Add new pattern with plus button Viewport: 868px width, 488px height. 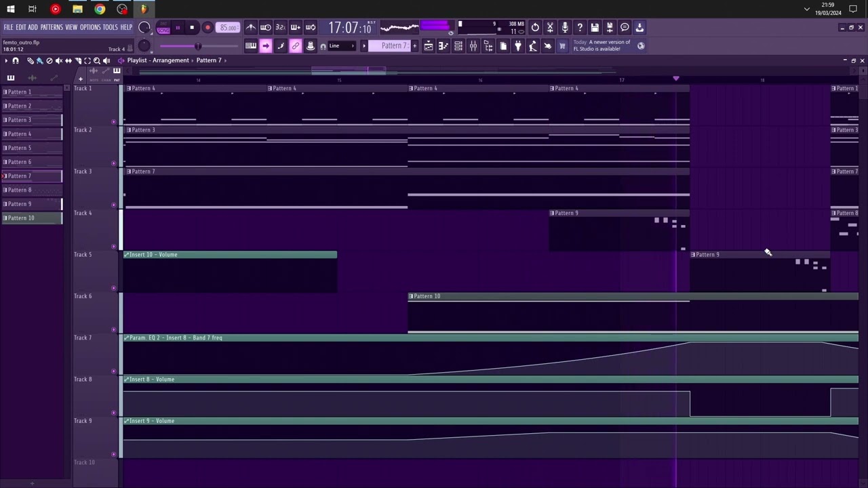tap(415, 46)
